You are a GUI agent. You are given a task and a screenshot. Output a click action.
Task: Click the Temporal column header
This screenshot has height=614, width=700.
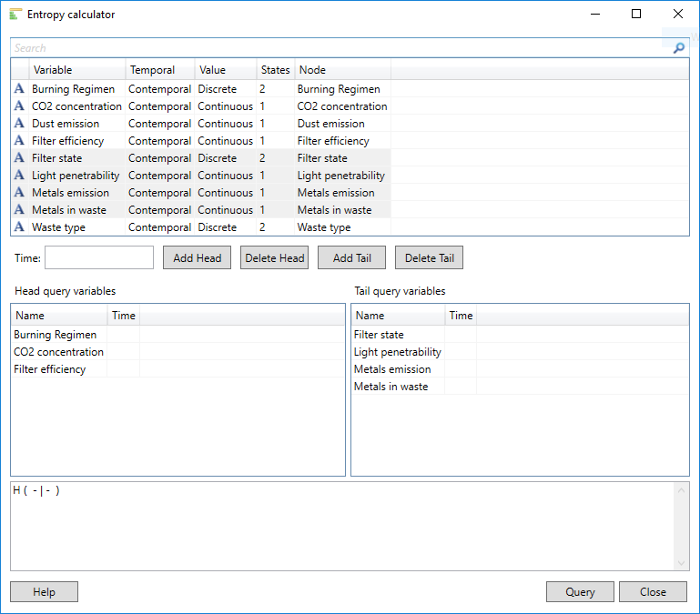[159, 70]
